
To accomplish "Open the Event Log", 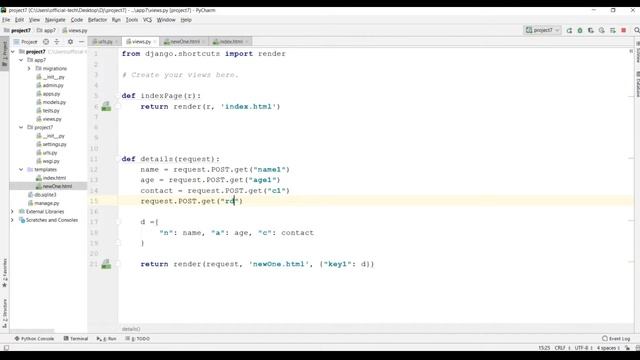I will (616, 339).
